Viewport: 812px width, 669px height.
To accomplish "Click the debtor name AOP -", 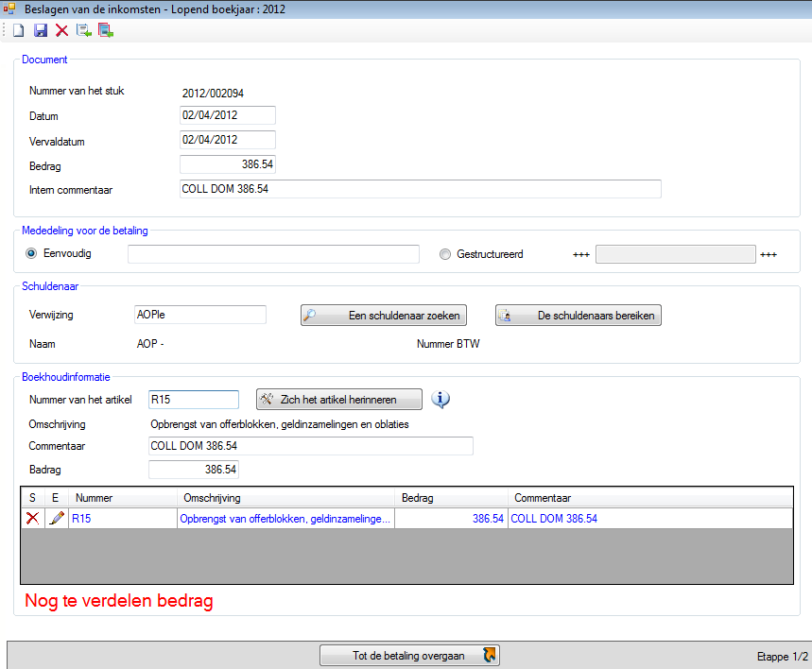I will [x=150, y=344].
